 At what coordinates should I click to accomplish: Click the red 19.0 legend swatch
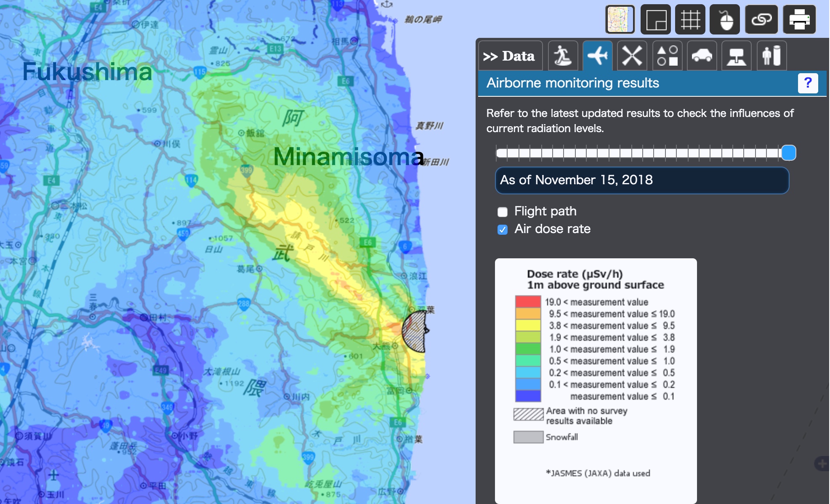[x=528, y=302]
